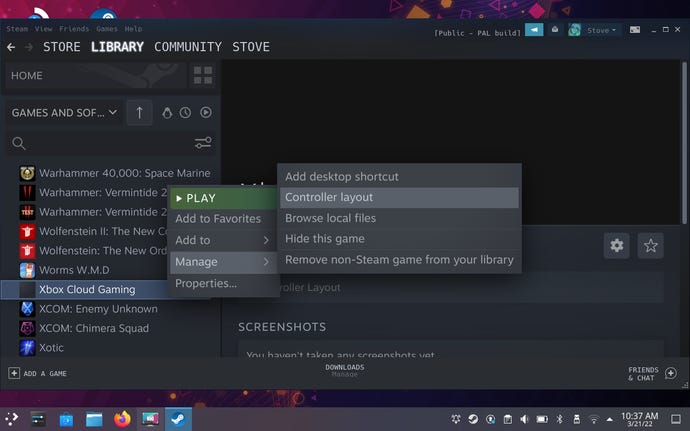This screenshot has height=431, width=690.
Task: Open the Help menu
Action: [x=133, y=29]
